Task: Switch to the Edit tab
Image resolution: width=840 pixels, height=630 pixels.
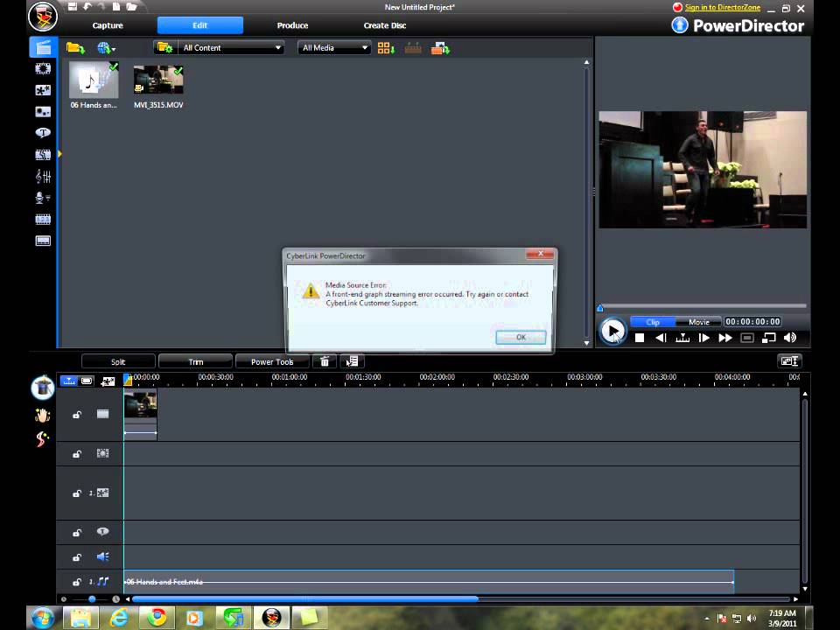Action: (x=199, y=25)
